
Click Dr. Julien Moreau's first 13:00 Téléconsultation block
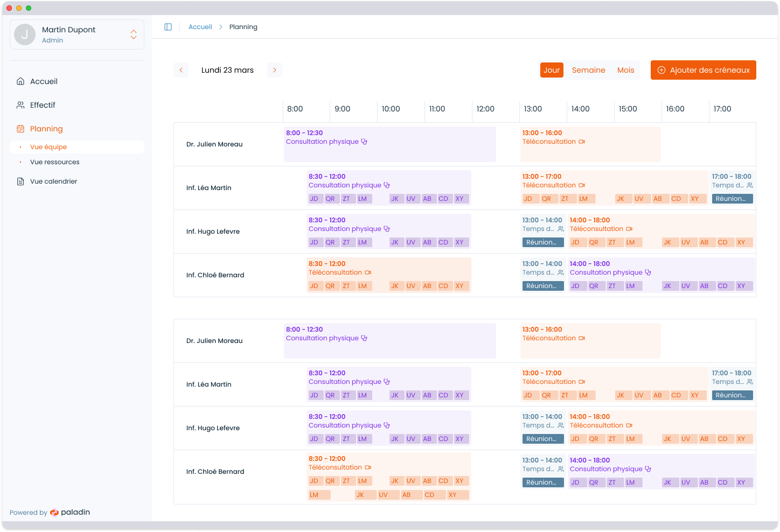coord(590,144)
